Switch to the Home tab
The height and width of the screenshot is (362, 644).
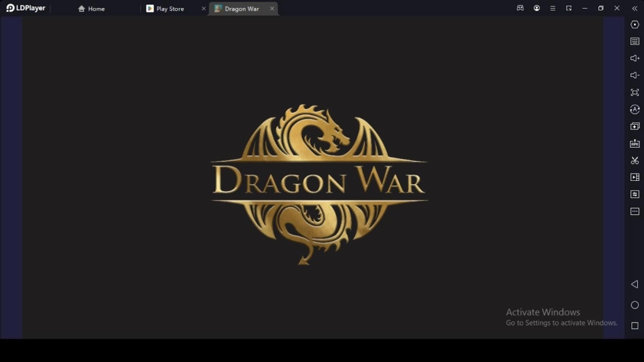tap(92, 8)
